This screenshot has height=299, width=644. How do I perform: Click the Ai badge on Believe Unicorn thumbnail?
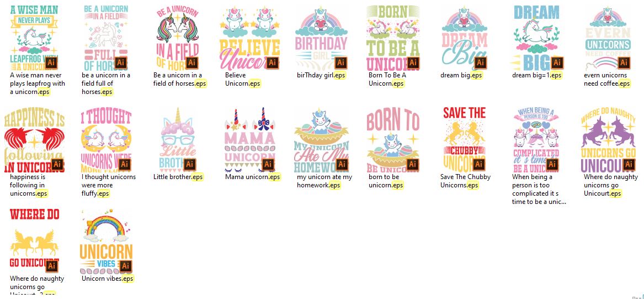pyautogui.click(x=273, y=62)
